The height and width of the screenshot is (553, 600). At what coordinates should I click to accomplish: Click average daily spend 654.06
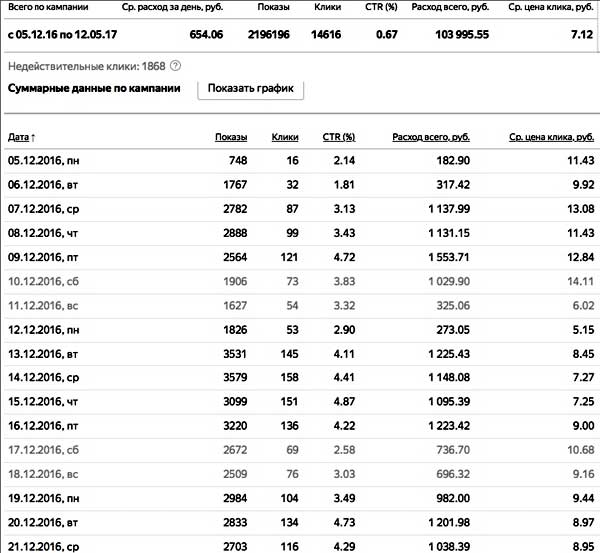coord(206,34)
